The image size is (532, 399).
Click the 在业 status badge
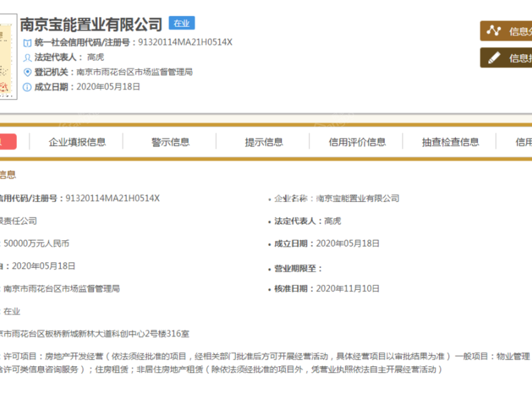click(182, 23)
